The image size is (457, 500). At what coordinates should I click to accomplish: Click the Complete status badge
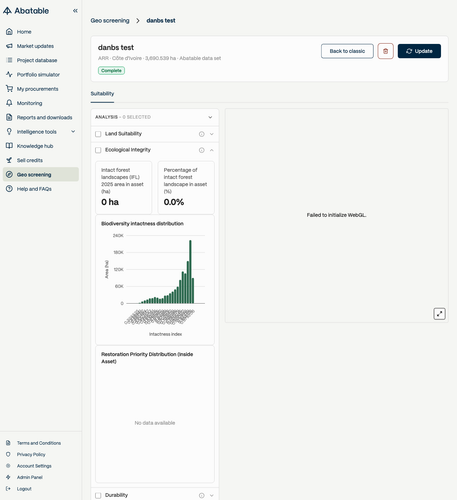point(111,71)
